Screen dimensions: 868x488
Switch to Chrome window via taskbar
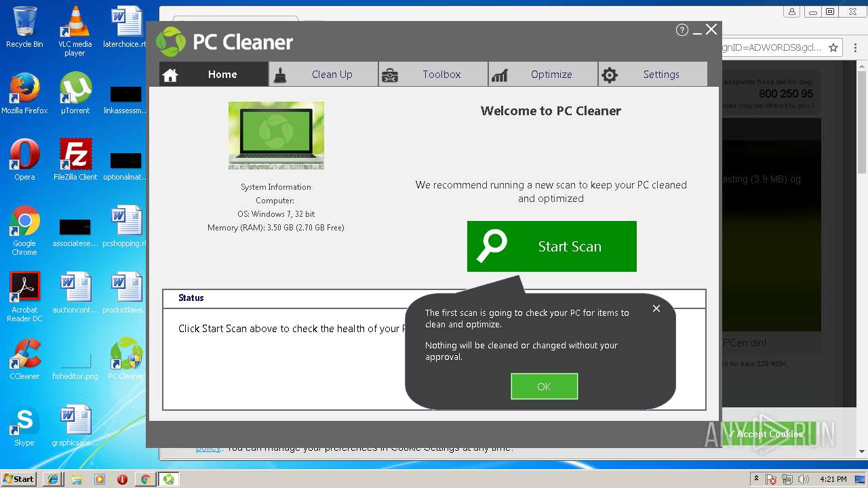(x=145, y=479)
